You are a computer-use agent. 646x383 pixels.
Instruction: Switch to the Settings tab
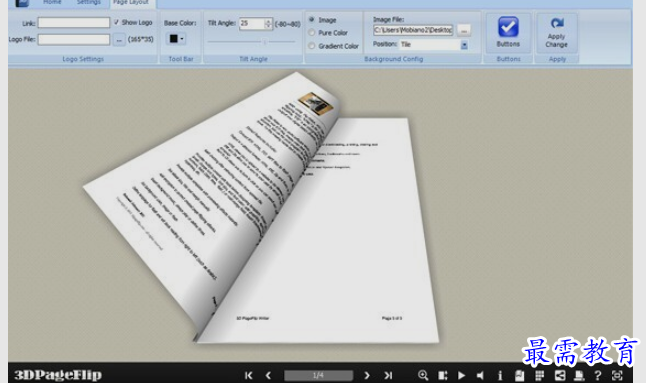89,2
